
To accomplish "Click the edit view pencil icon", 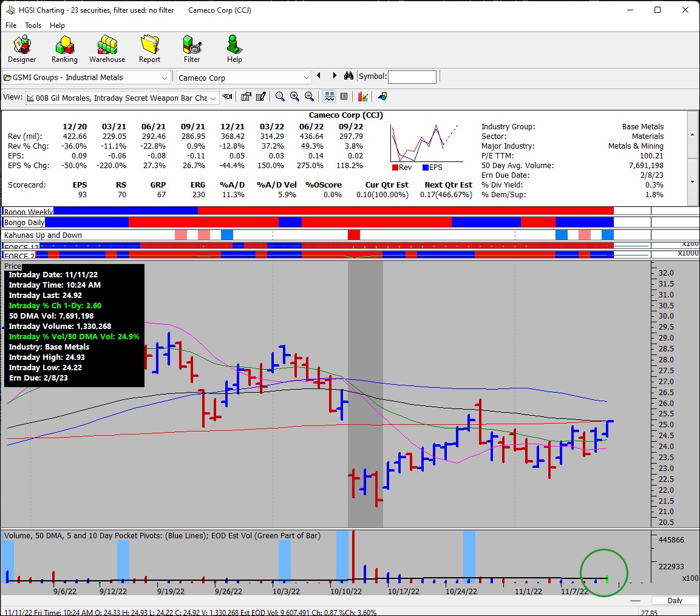I will point(261,96).
